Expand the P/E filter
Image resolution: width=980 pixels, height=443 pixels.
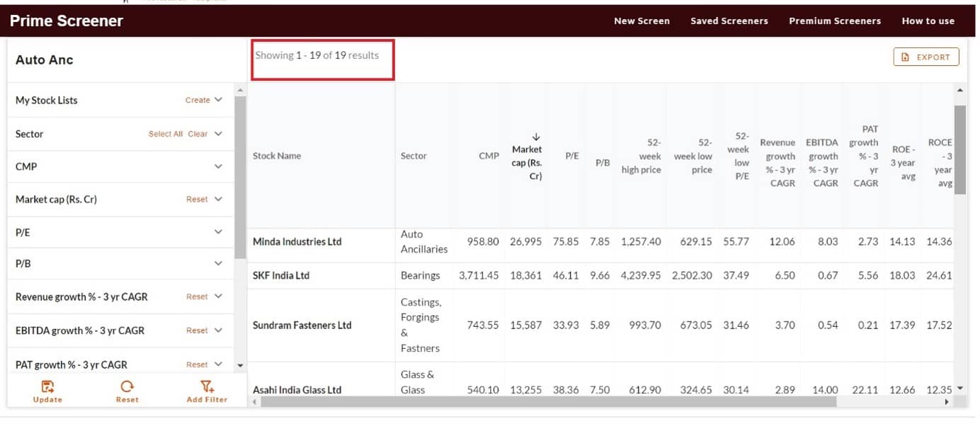218,231
